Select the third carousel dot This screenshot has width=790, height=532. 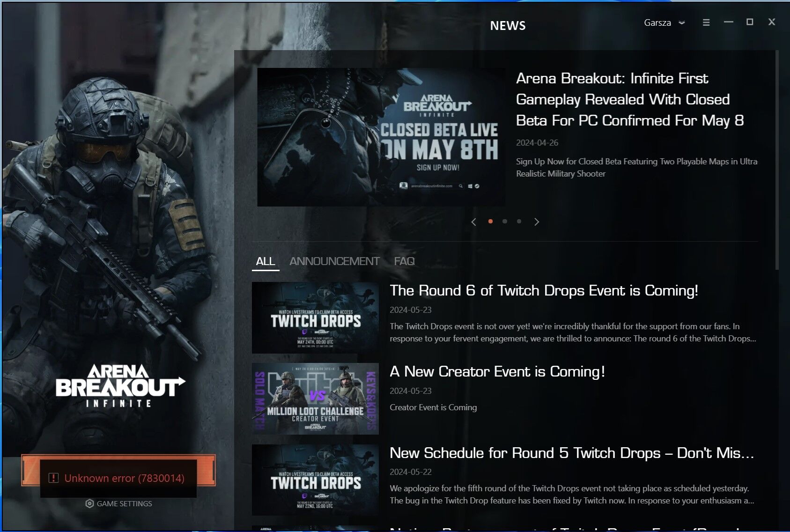[x=519, y=222]
